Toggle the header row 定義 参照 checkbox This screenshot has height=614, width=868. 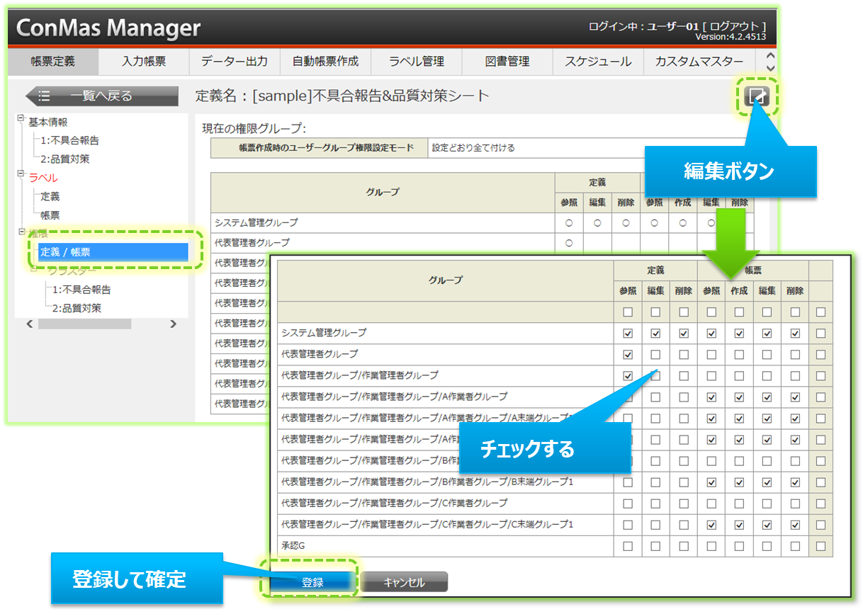point(627,312)
